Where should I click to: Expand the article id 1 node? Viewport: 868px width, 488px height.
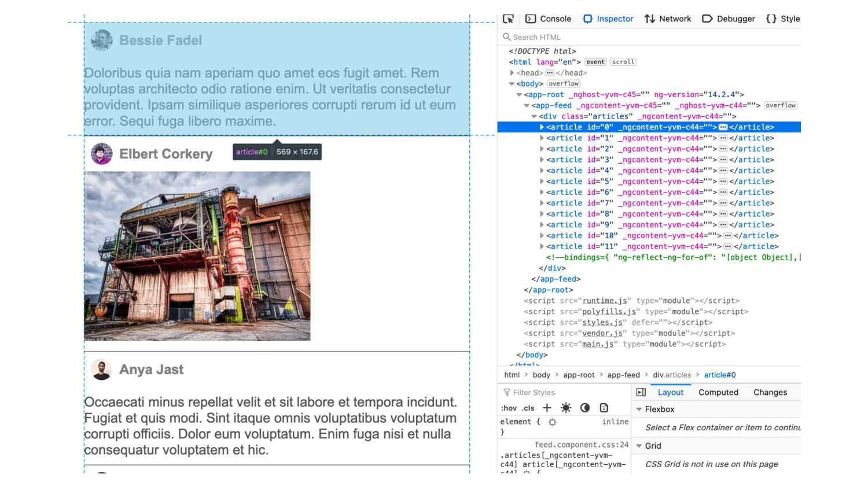[x=542, y=138]
